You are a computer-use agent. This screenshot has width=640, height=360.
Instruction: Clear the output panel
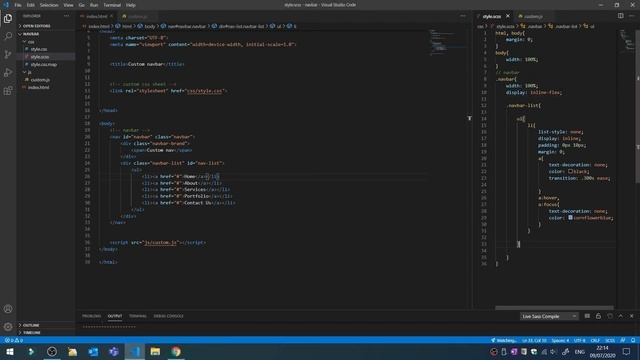[x=587, y=316]
